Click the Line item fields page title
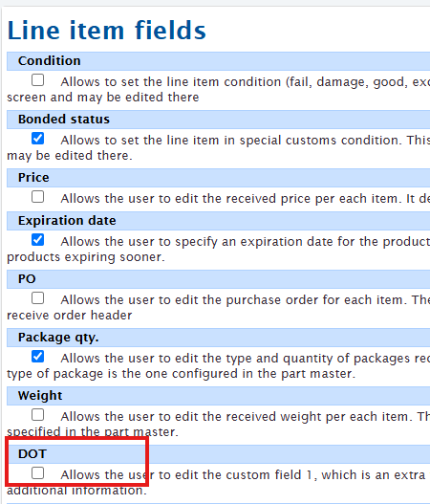The image size is (430, 504). (106, 31)
